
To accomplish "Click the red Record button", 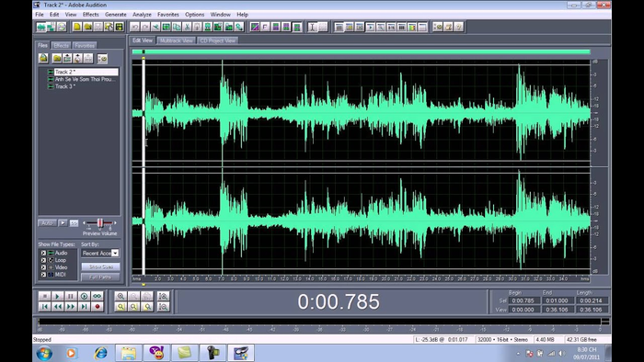I will [98, 306].
